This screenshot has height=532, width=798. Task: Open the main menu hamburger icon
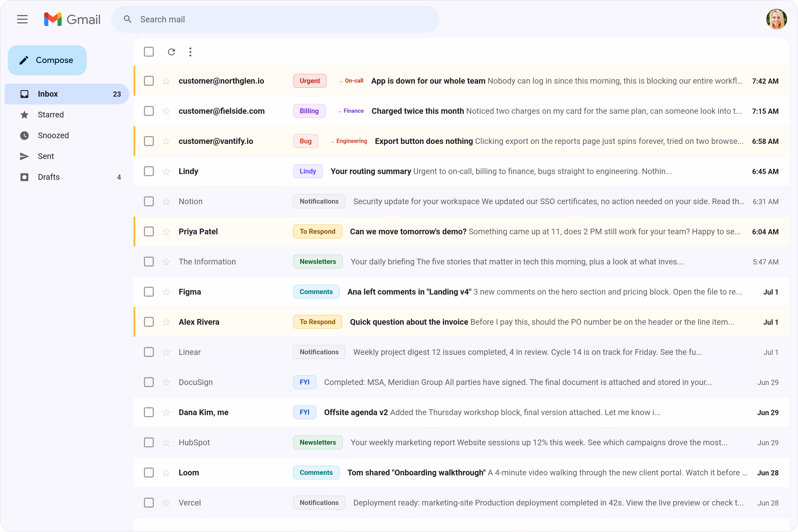[x=22, y=19]
